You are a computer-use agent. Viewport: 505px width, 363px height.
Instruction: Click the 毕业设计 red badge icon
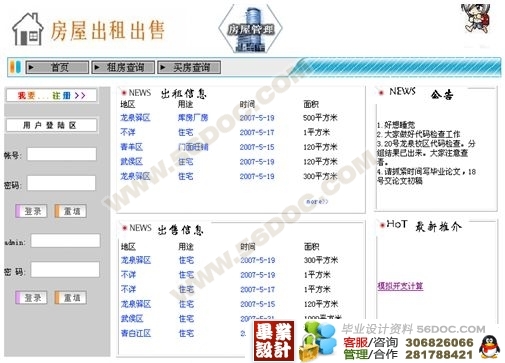(274, 341)
